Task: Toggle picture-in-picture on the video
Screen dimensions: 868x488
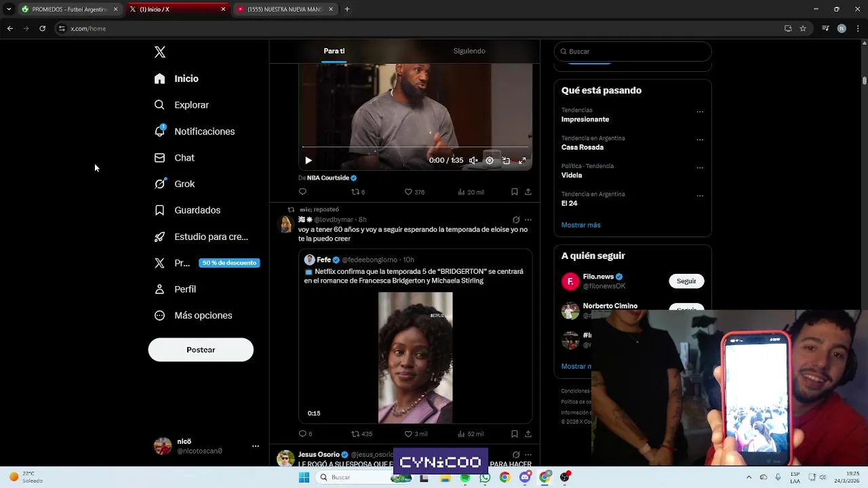Action: (506, 161)
